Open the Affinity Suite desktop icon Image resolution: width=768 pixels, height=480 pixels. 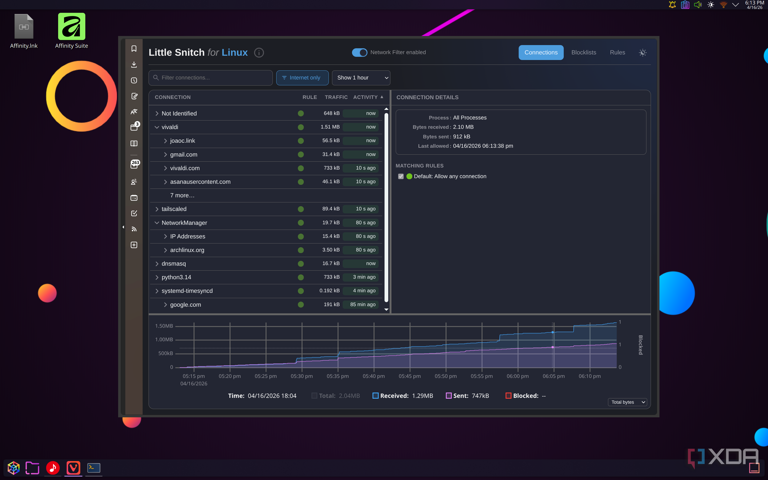(72, 31)
